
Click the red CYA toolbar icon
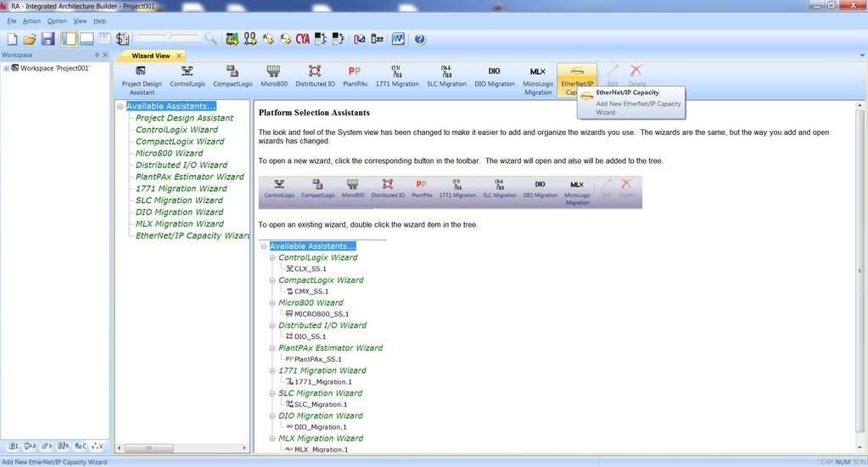click(x=303, y=39)
